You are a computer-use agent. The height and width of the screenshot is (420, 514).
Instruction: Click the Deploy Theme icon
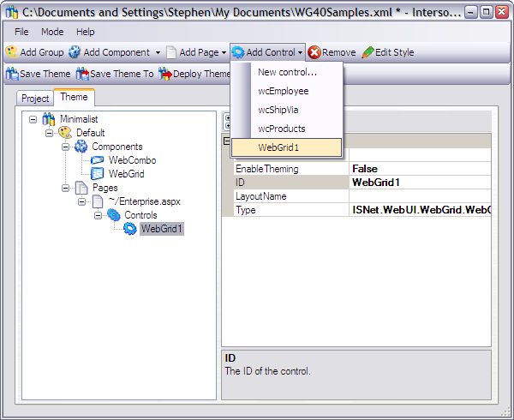[165, 74]
